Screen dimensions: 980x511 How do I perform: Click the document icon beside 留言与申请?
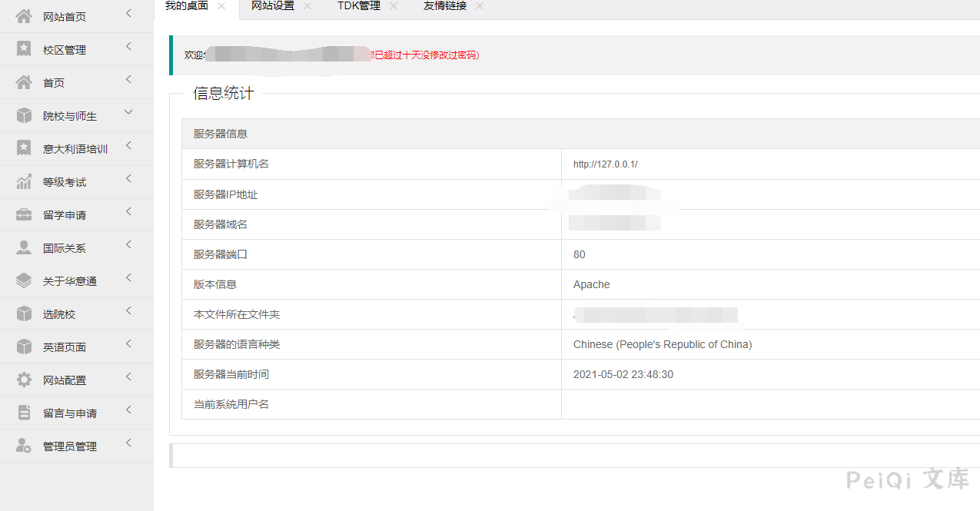pos(24,413)
